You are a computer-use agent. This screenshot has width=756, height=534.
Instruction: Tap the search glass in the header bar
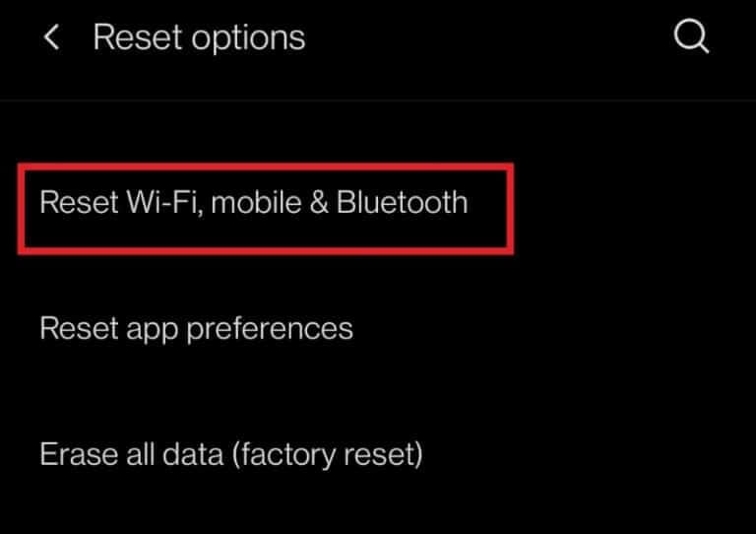click(691, 35)
